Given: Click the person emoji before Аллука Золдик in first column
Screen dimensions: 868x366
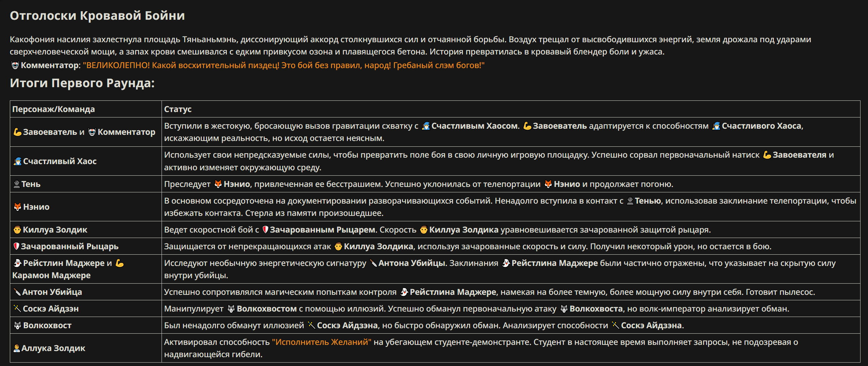Looking at the screenshot, I should click(x=17, y=348).
